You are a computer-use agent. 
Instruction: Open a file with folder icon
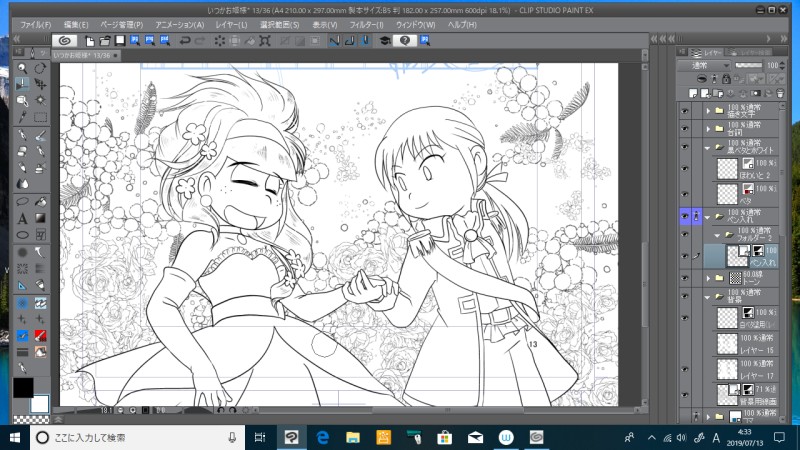click(105, 41)
